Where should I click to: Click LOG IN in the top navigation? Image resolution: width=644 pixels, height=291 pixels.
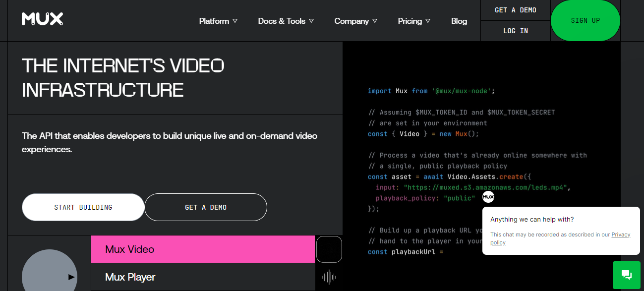click(x=515, y=30)
